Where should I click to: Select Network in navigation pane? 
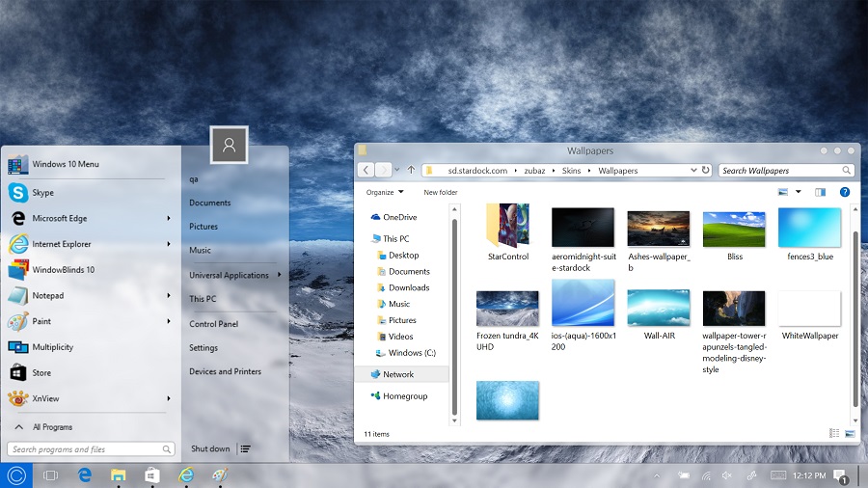pos(398,374)
